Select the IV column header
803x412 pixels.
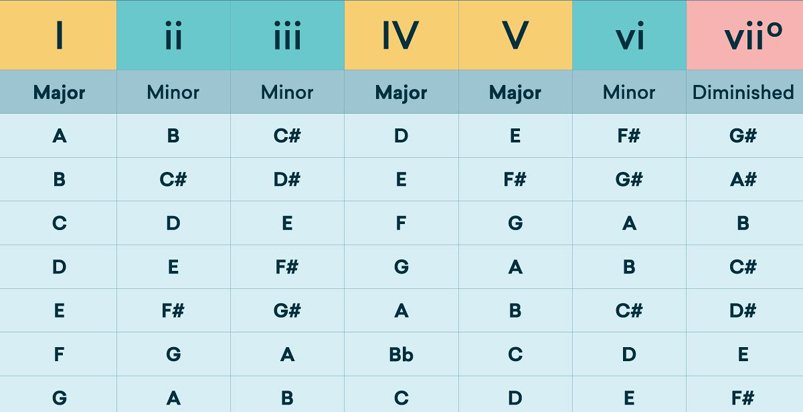[402, 35]
